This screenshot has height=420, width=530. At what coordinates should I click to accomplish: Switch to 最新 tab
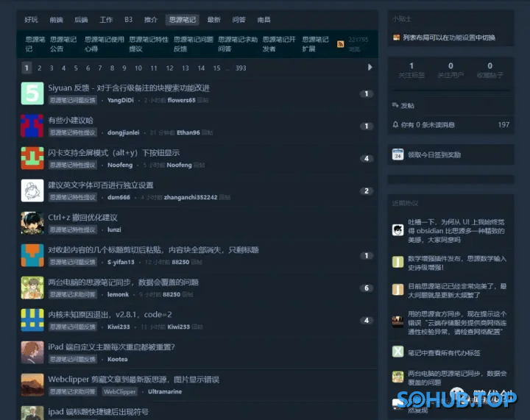[x=214, y=20]
